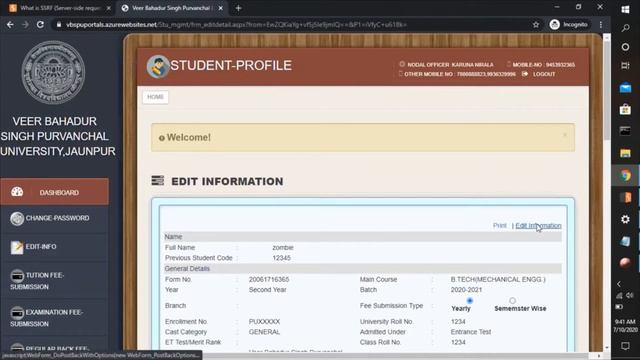Click the Admitted Under value Entrance Test

point(471,332)
